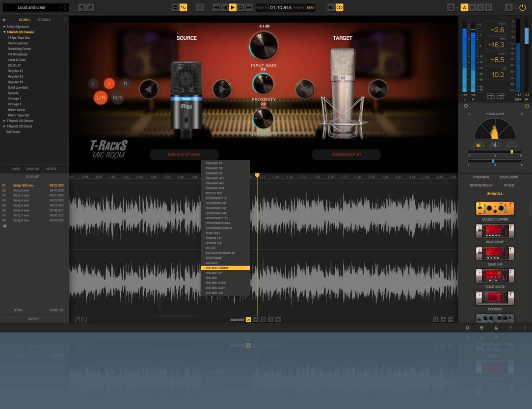Click previous source mic arrow
Screen dimensions: 532x409
(x=149, y=90)
